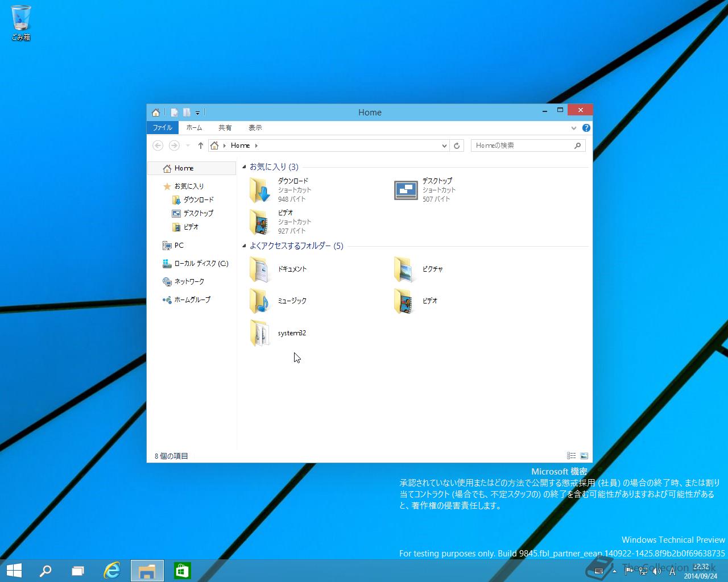This screenshot has width=728, height=582.
Task: Select the デスクトップ shortcut icon
Action: (406, 190)
